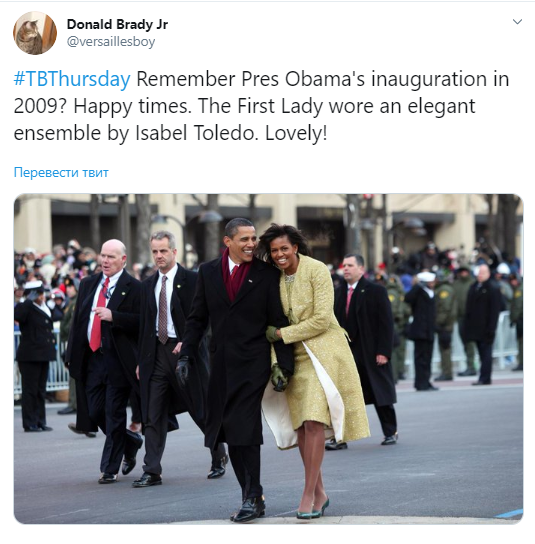Show more actions via the top-right caret
The width and height of the screenshot is (535, 544).
pos(517,22)
